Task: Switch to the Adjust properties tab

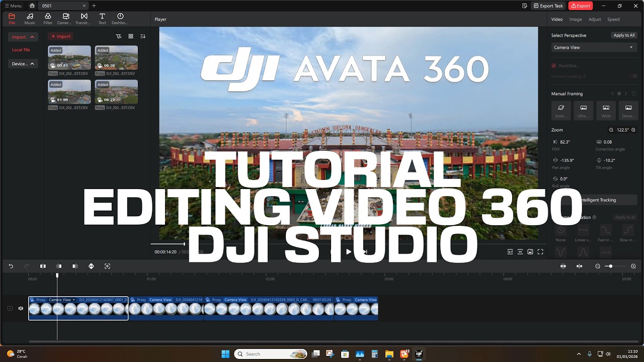Action: (x=595, y=19)
